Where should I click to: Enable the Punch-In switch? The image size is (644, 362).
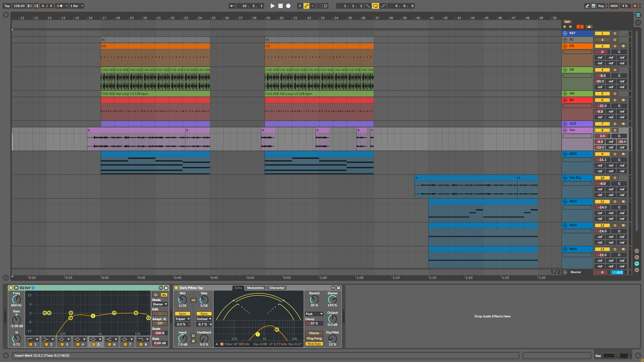(x=368, y=6)
